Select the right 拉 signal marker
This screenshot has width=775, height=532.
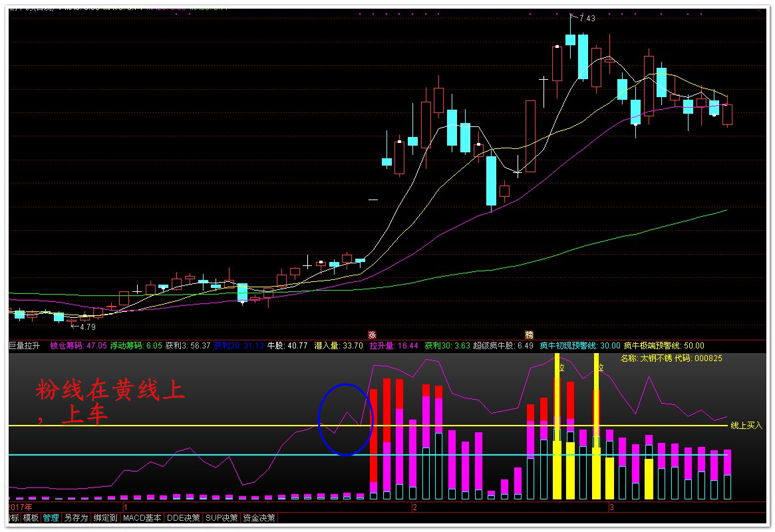pyautogui.click(x=601, y=368)
